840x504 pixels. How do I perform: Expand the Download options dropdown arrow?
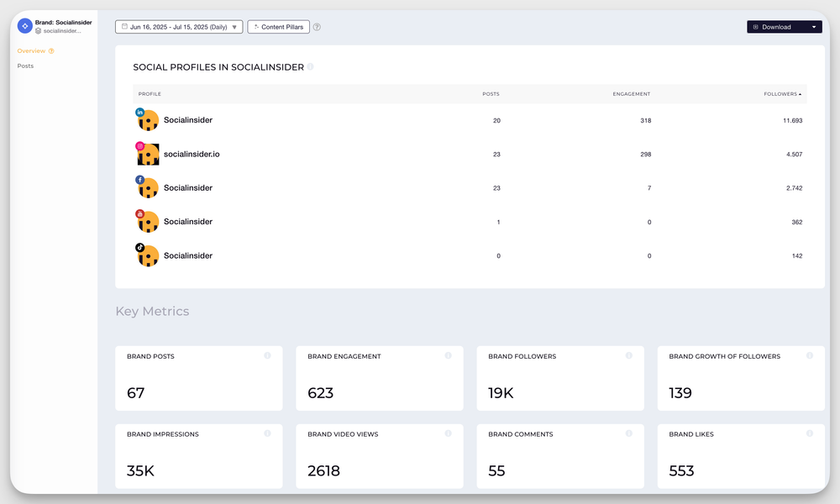(x=812, y=26)
